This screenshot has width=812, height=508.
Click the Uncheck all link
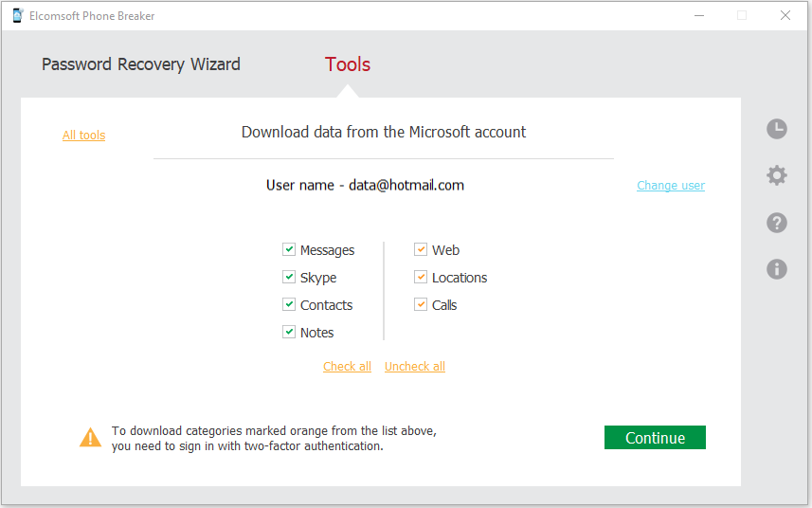coord(415,366)
